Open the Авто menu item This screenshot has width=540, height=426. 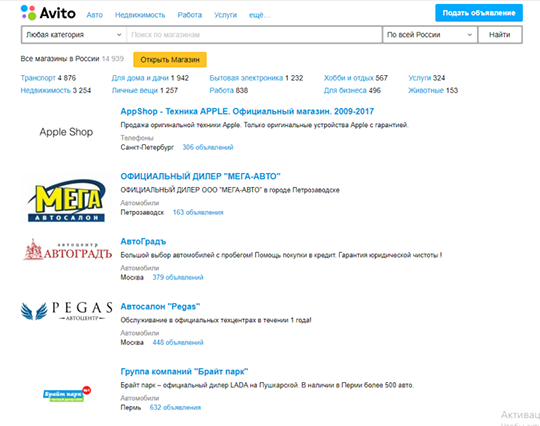point(95,15)
